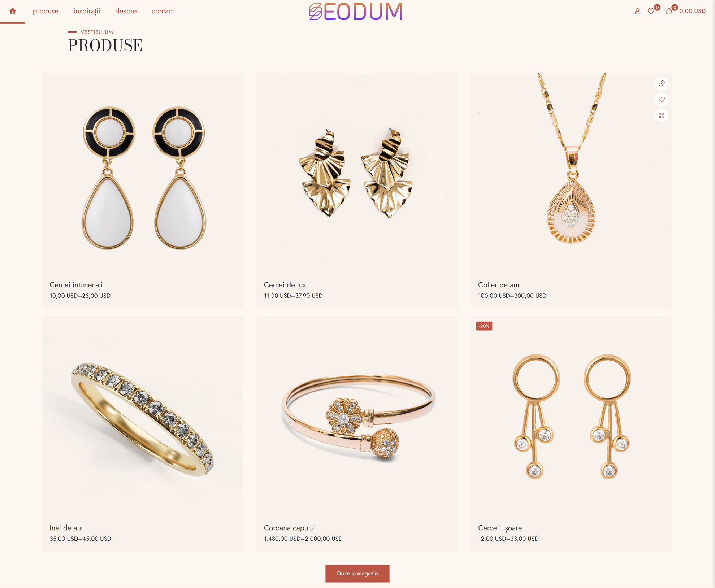Click the -20% sale badge
The width and height of the screenshot is (715, 588).
tap(484, 326)
